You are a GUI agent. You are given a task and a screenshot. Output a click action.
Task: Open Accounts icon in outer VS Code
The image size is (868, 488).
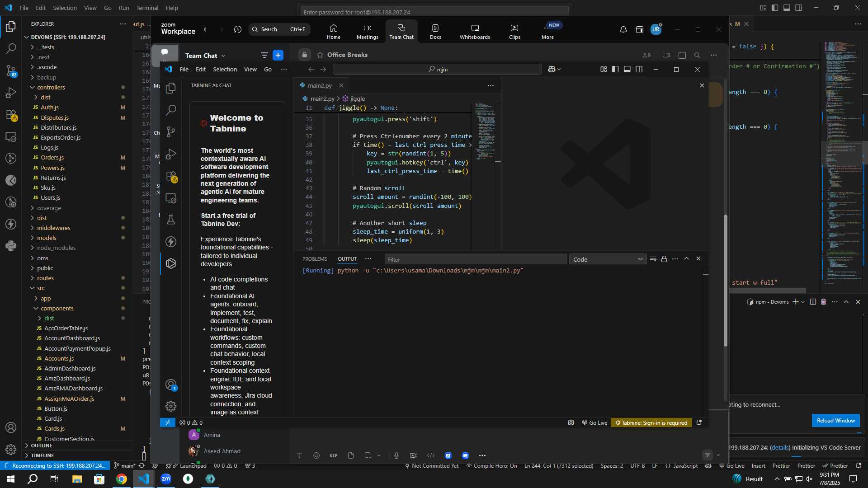[11, 427]
